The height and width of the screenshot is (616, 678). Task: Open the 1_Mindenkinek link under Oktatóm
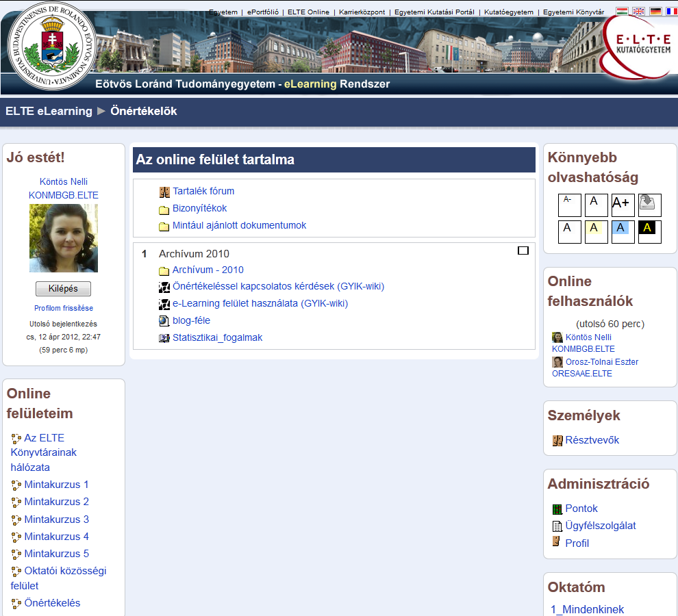click(x=587, y=610)
